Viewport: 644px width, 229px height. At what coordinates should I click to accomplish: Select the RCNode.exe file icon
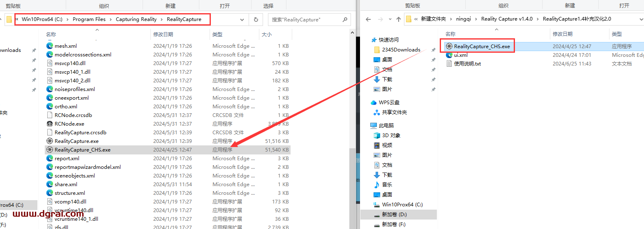coord(50,124)
